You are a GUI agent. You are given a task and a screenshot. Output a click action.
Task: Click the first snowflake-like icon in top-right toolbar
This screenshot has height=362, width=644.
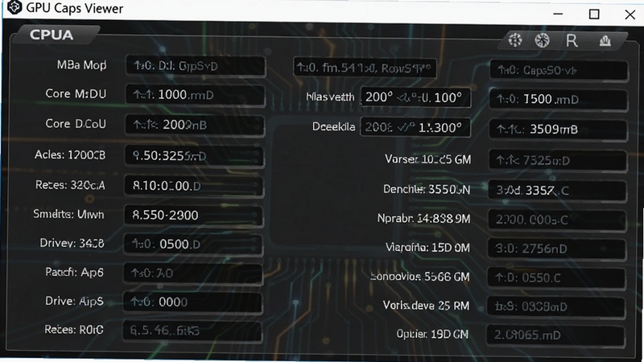515,40
